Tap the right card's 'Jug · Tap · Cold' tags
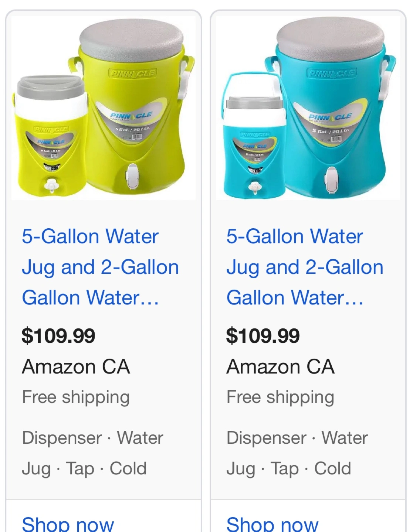 point(289,469)
